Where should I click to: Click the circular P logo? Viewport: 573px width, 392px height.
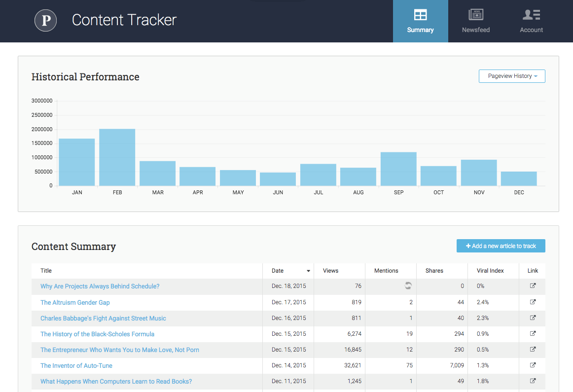(x=45, y=21)
